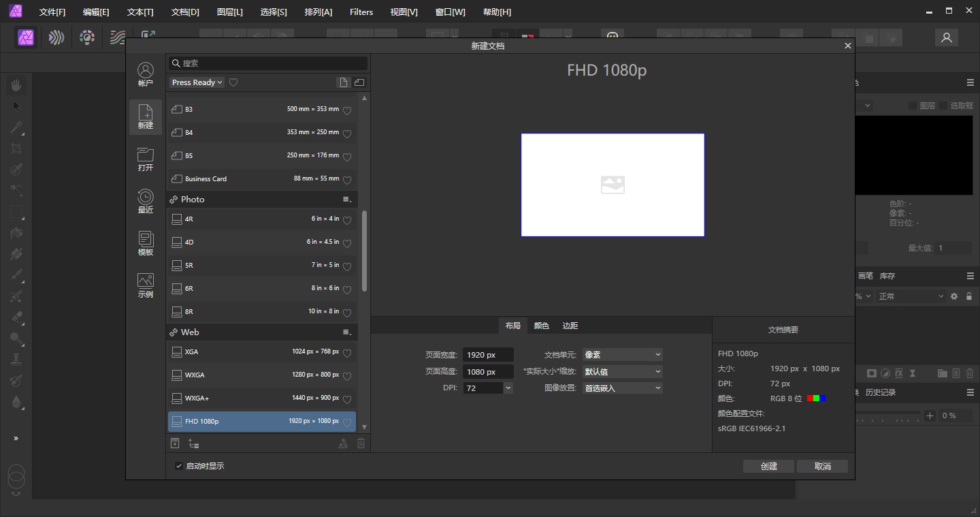Click the add category icon below list
The height and width of the screenshot is (517, 980).
[194, 443]
